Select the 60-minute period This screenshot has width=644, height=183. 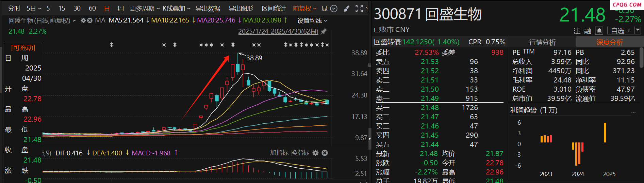coord(92,9)
